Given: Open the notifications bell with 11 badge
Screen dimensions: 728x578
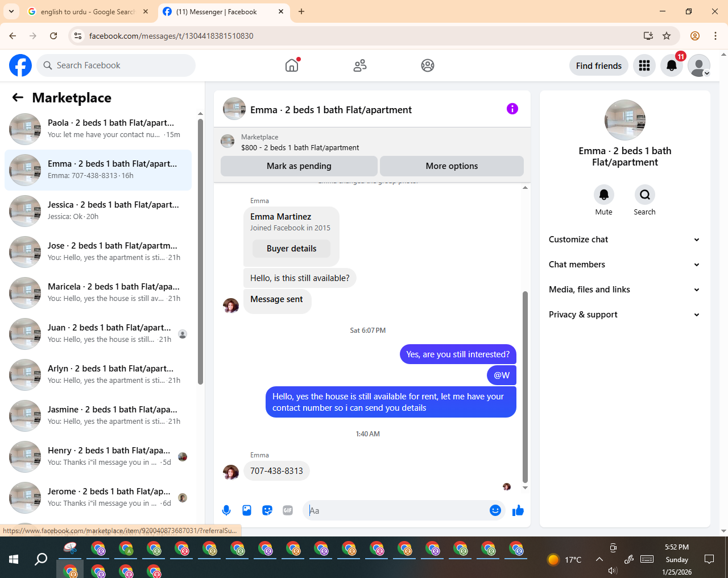Looking at the screenshot, I should [672, 65].
